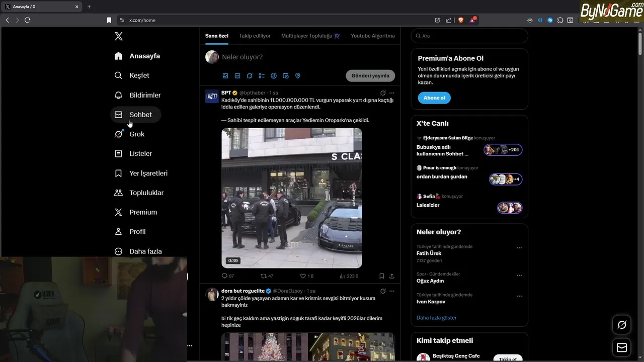
Task: Open dora but roguelite avatar
Action: (212, 294)
